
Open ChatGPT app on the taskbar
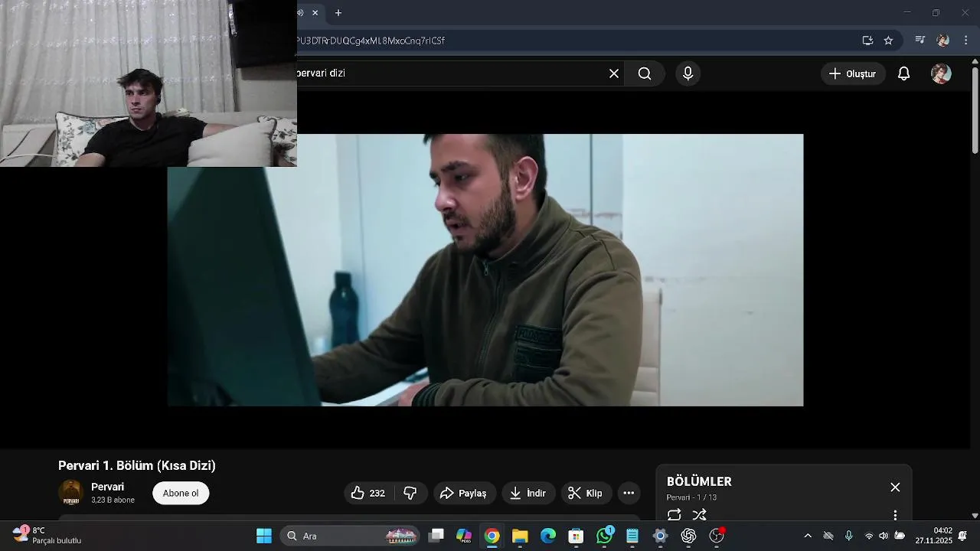tap(688, 536)
